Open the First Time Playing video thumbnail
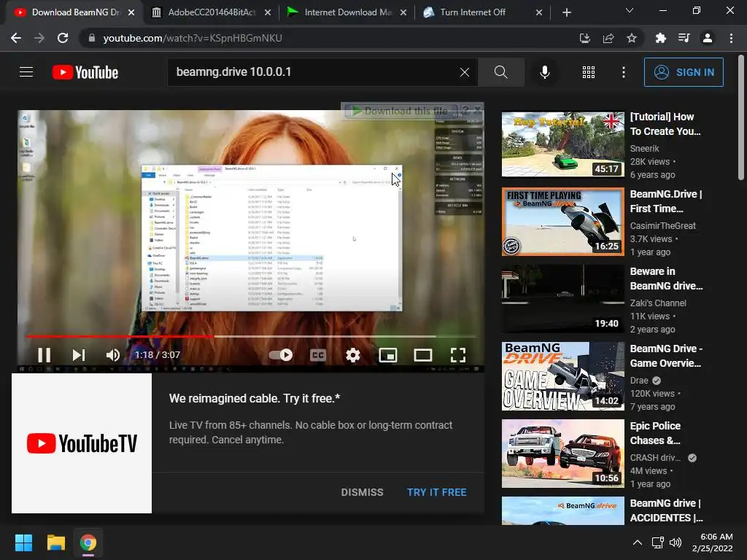 (562, 222)
